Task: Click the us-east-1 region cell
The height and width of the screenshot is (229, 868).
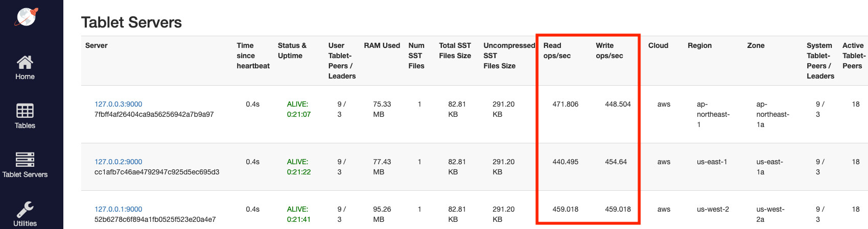Action: click(712, 162)
